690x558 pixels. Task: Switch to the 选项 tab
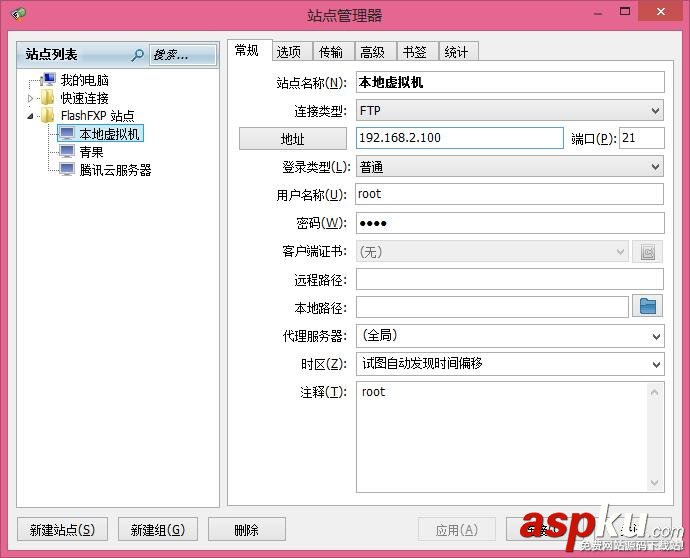(x=292, y=52)
